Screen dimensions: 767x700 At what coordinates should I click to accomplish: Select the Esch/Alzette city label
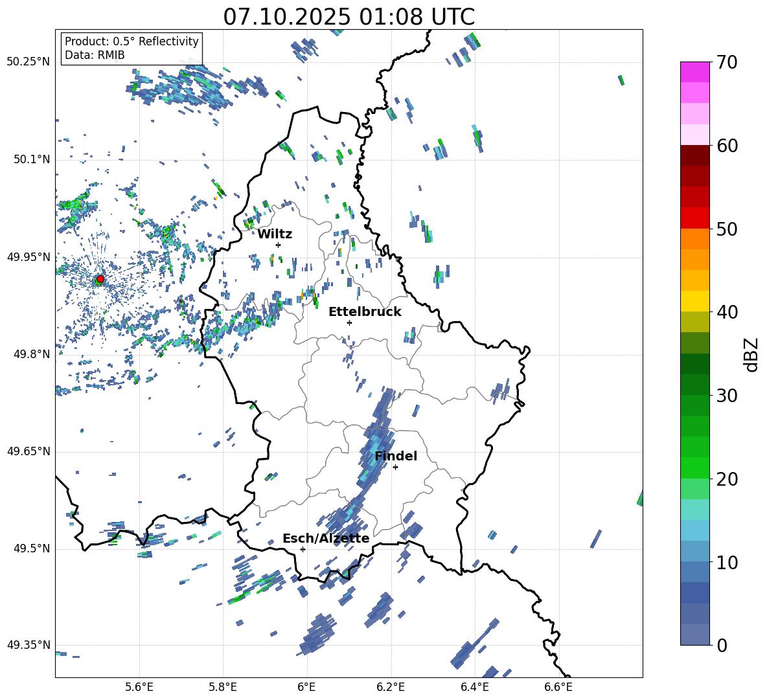click(326, 538)
